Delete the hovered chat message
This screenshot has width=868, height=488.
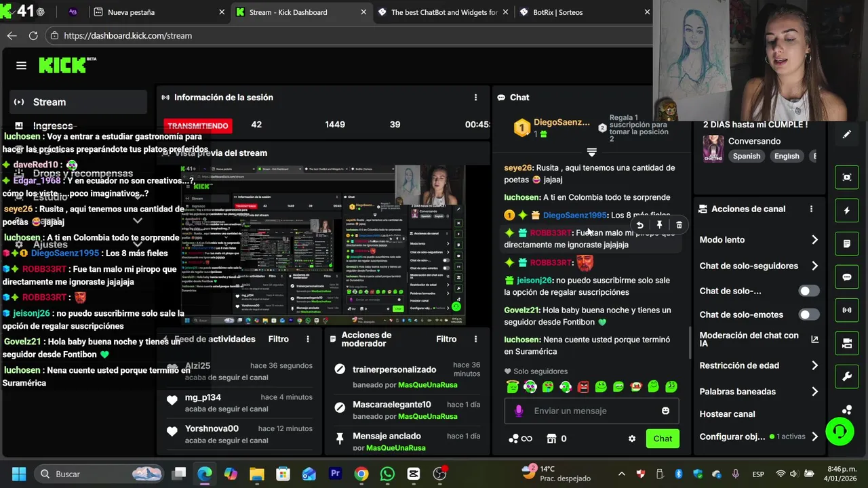tap(679, 225)
